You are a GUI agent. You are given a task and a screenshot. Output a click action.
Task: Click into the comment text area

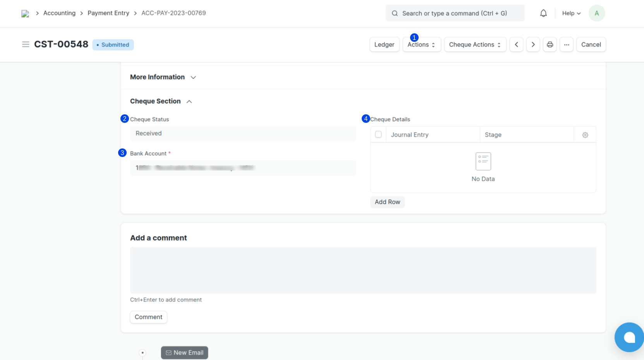[x=363, y=270]
